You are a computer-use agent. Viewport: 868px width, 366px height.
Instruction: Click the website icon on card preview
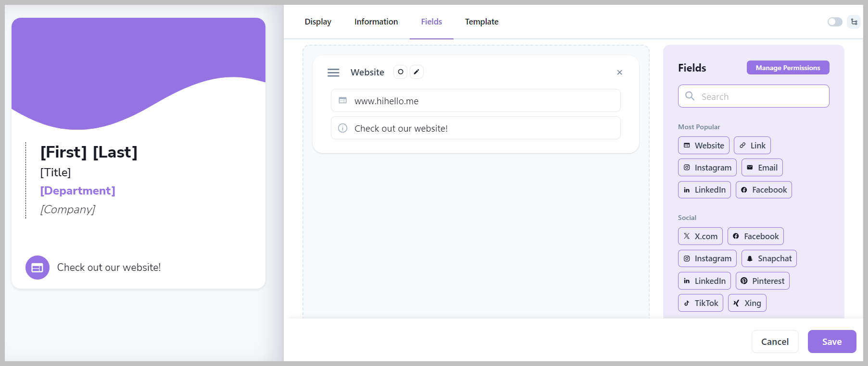tap(38, 268)
